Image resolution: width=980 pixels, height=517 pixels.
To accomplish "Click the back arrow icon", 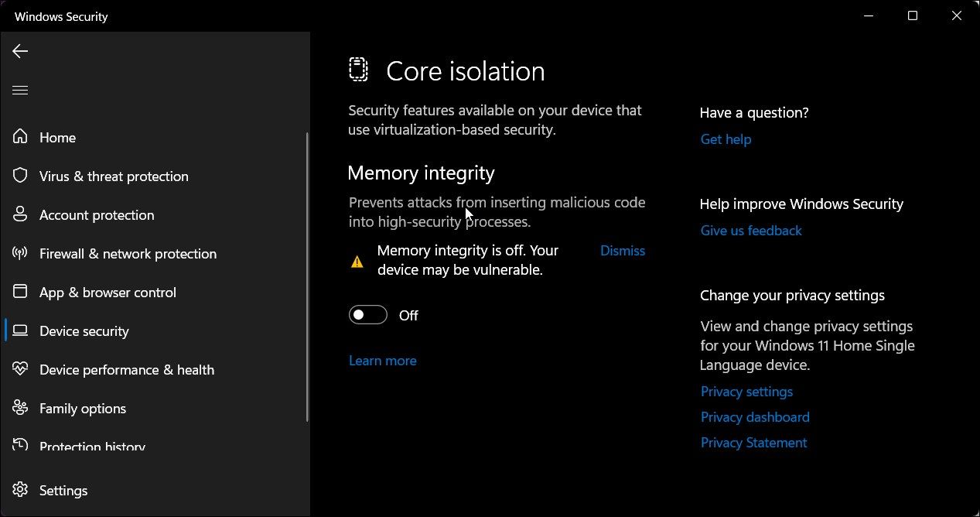I will click(20, 51).
